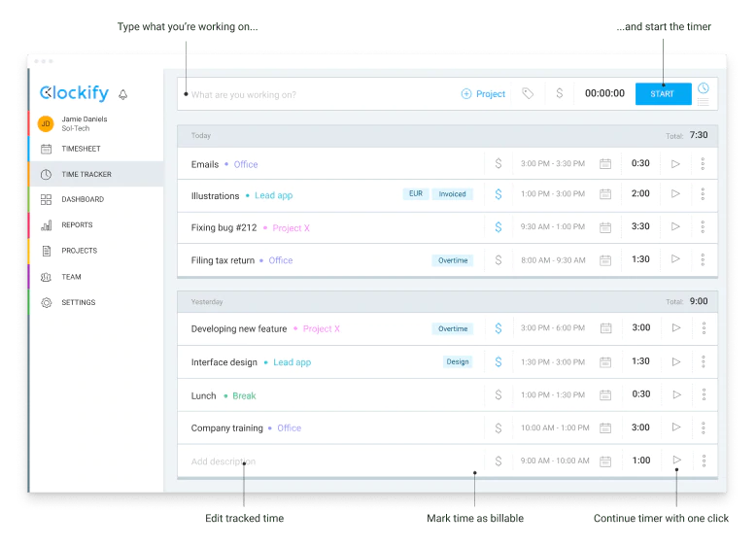The width and height of the screenshot is (756, 546).
Task: Open more options for Interface design
Action: point(704,361)
